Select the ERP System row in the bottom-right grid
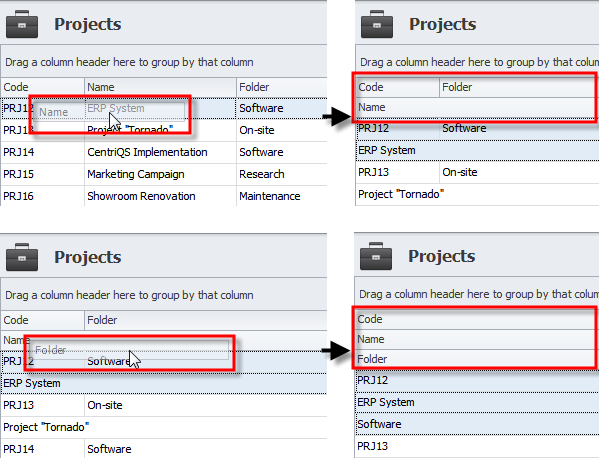Screen dimensions: 599x458 pyautogui.click(x=477, y=402)
